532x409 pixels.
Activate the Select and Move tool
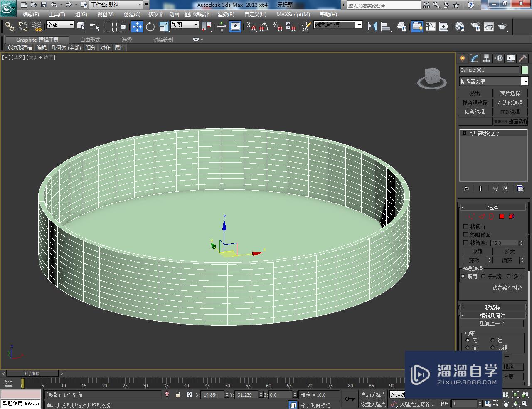tap(137, 27)
